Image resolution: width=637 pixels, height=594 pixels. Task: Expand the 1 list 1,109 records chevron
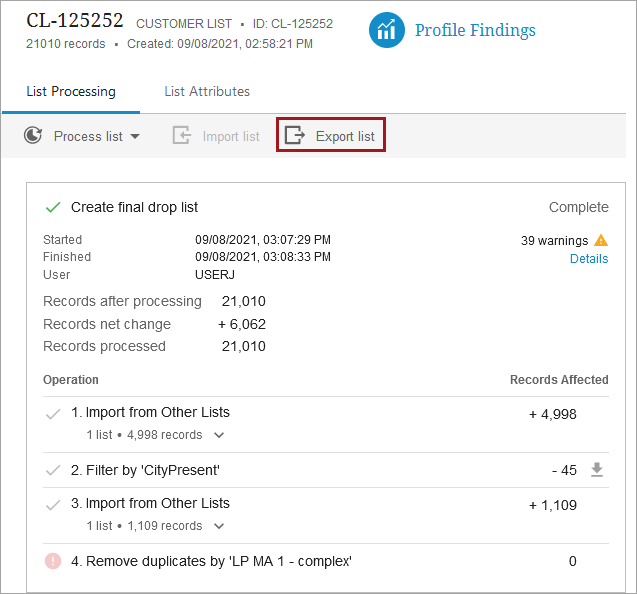219,526
